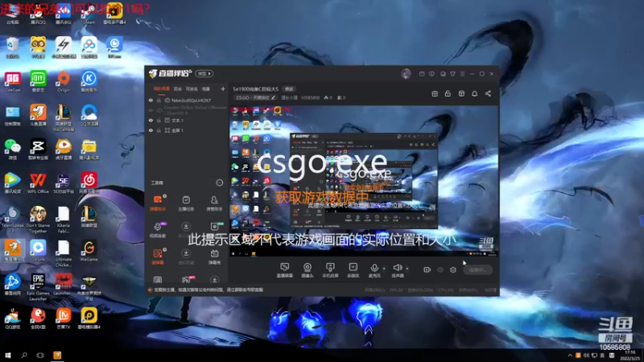Open the 主播任务 streamer tasks tool
This screenshot has height=362, width=644.
pos(186,203)
